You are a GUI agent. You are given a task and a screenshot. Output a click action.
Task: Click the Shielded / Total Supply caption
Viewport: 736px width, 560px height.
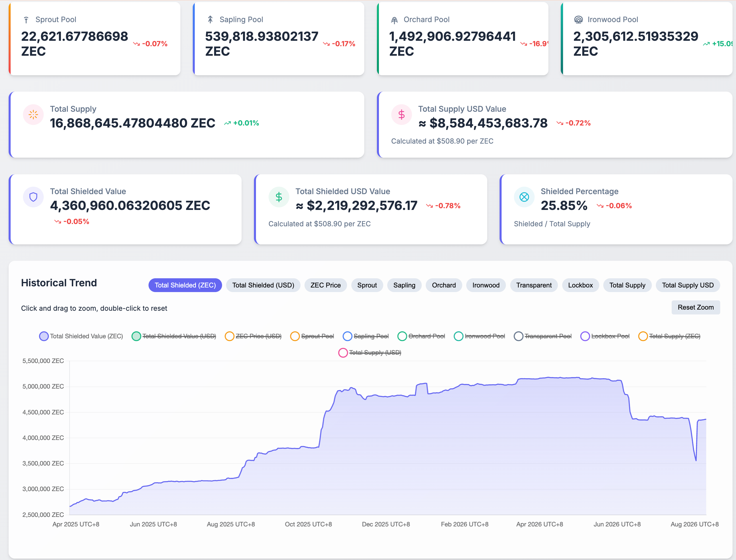coord(552,224)
